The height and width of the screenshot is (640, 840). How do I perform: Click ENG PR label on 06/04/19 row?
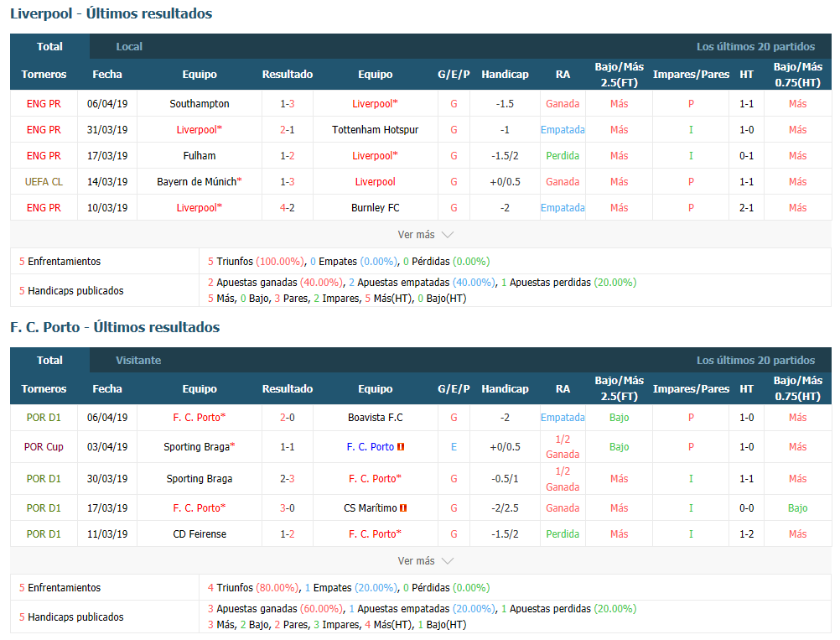click(44, 104)
